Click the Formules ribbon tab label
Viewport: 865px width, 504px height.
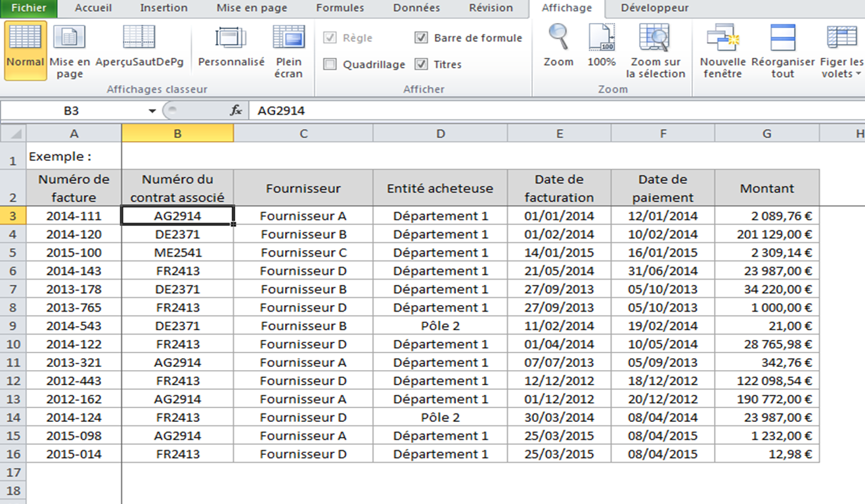340,8
